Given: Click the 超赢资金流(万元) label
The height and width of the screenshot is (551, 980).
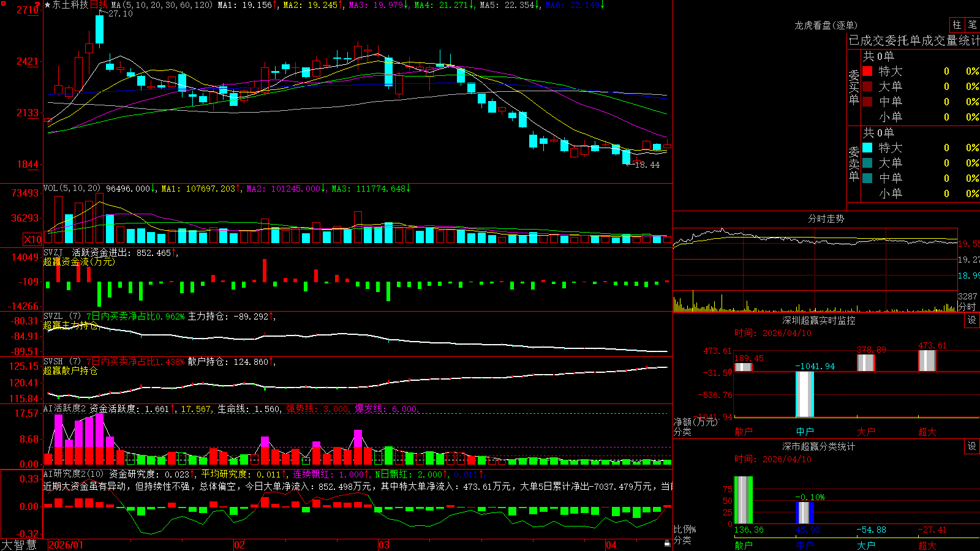Looking at the screenshot, I should (79, 262).
